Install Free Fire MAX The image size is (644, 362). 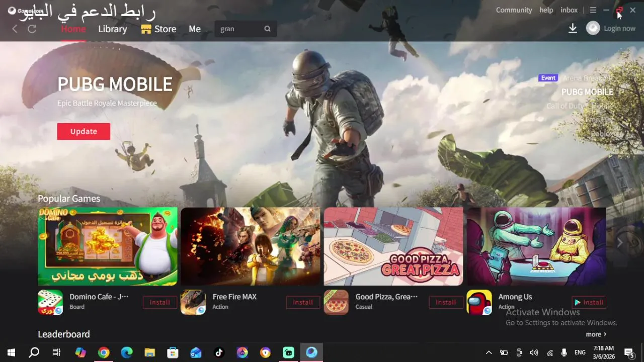coord(303,302)
